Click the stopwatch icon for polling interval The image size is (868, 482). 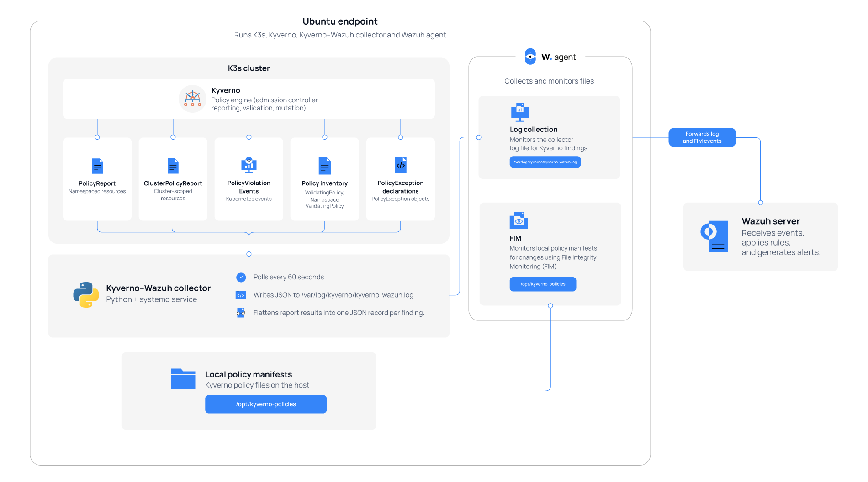pos(241,277)
